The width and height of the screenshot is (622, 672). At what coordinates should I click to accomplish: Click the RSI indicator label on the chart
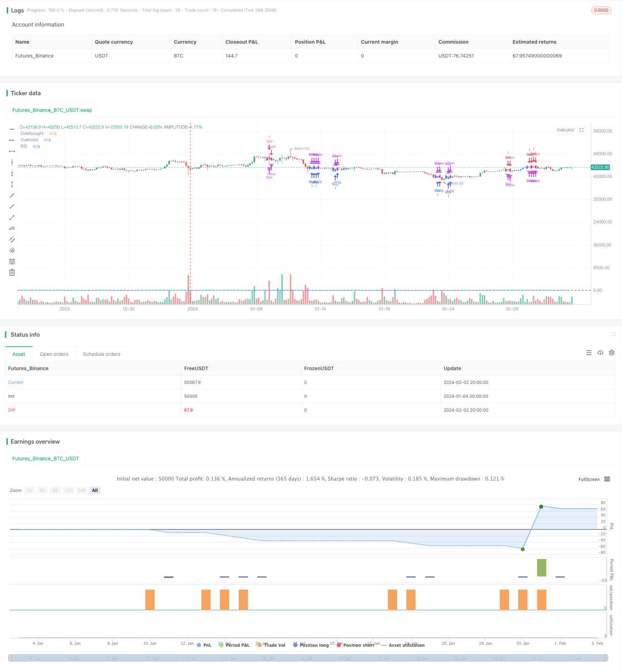pos(24,146)
